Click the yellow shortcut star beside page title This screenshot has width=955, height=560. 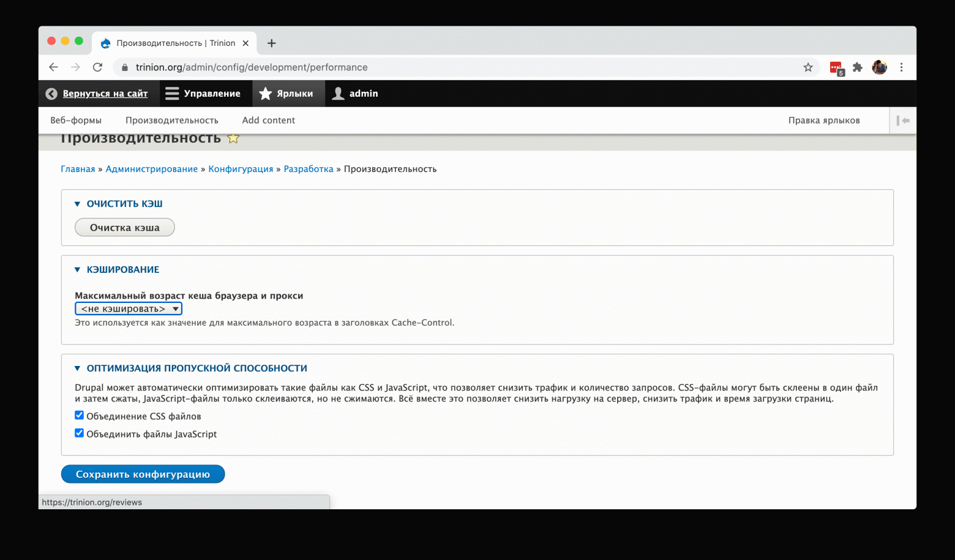point(233,138)
